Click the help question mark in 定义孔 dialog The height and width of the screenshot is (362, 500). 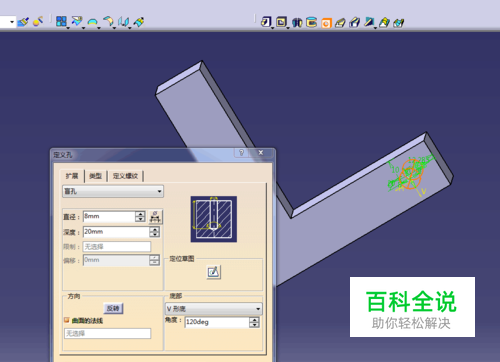(x=241, y=153)
